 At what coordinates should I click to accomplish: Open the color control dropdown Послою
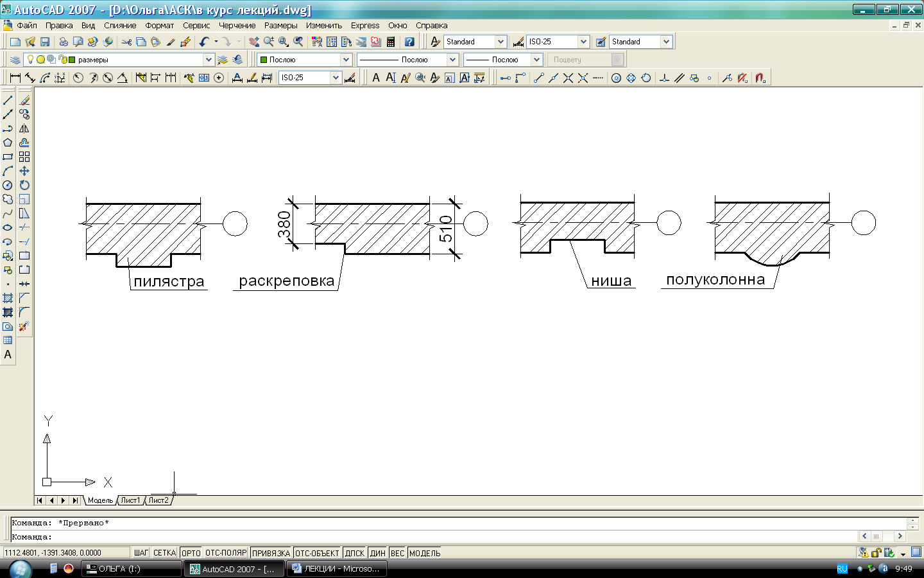(x=346, y=60)
